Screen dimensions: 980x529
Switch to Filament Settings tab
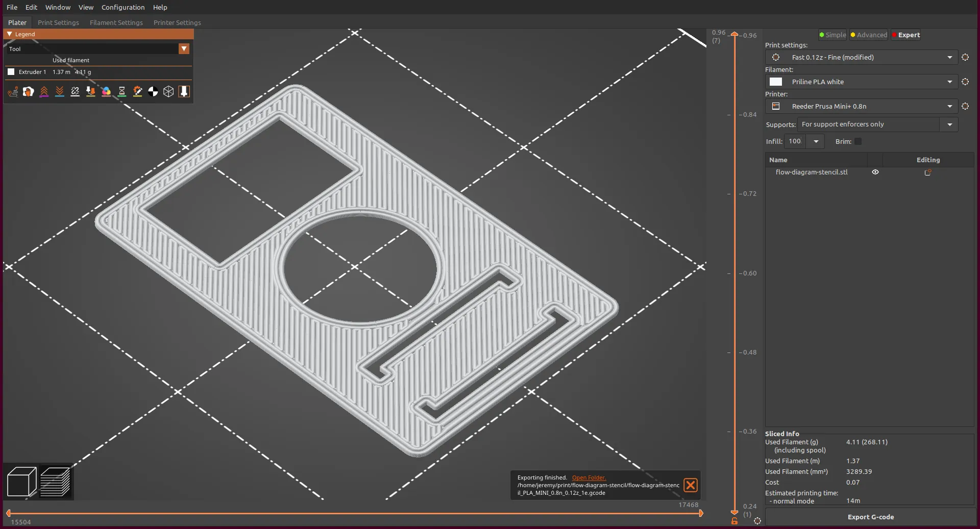pyautogui.click(x=116, y=22)
